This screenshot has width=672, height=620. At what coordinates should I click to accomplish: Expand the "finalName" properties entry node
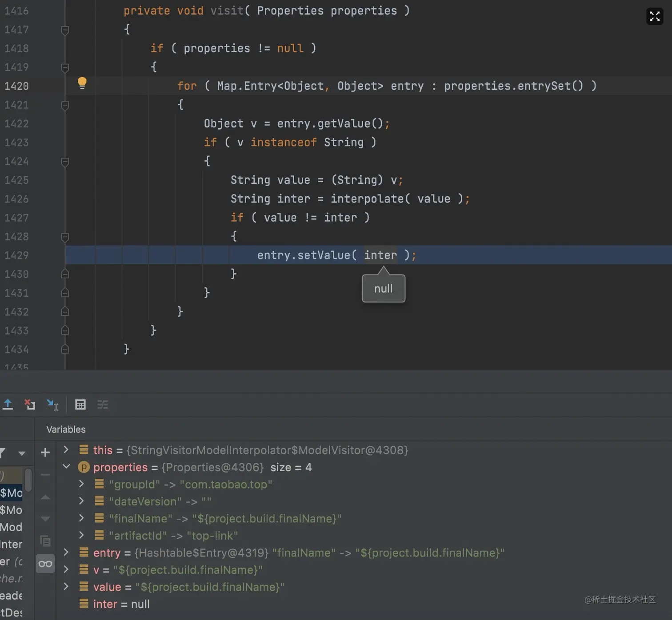[81, 518]
